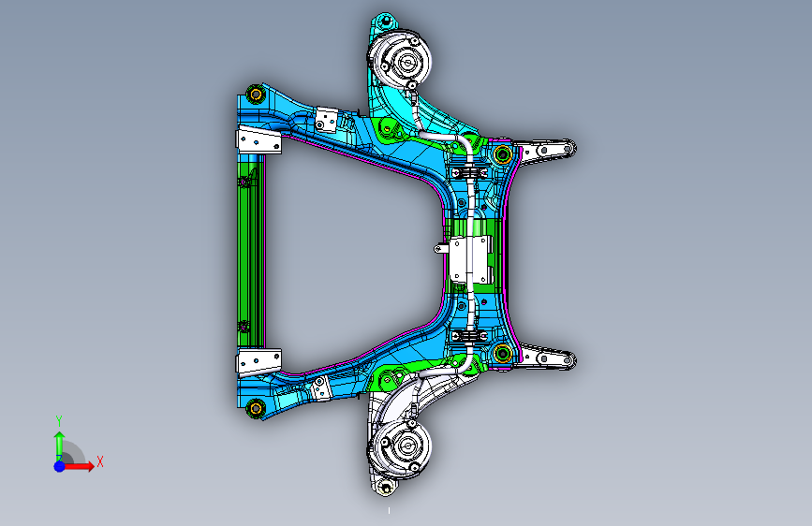Select the upper round strut mount

click(400, 59)
